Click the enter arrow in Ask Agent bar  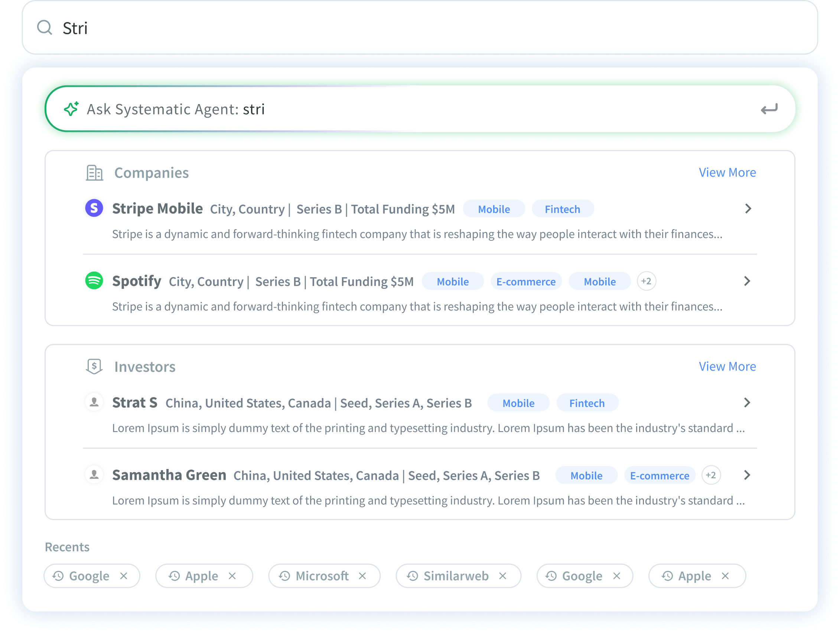pyautogui.click(x=769, y=110)
